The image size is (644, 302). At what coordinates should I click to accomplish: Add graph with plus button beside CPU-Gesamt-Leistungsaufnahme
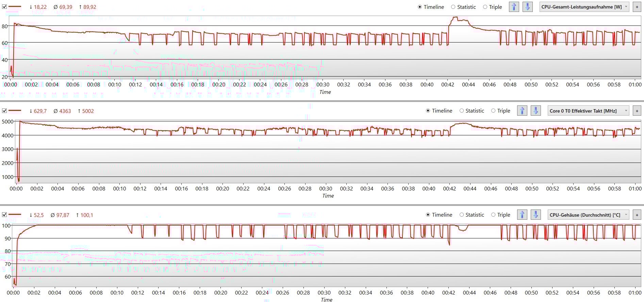pos(637,7)
